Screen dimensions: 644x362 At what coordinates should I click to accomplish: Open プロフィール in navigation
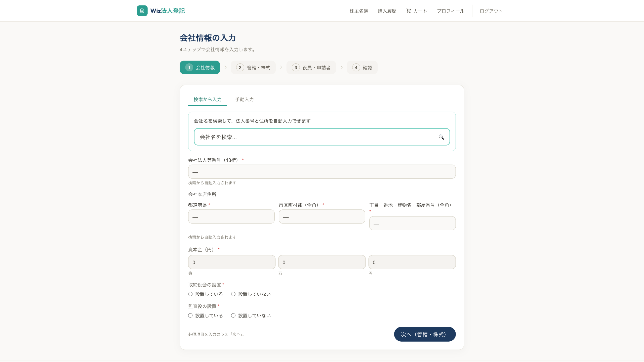point(451,11)
